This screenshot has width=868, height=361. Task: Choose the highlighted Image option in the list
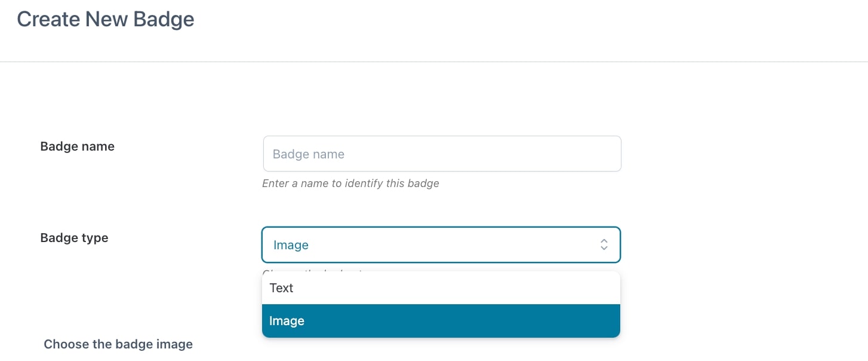[x=441, y=321]
